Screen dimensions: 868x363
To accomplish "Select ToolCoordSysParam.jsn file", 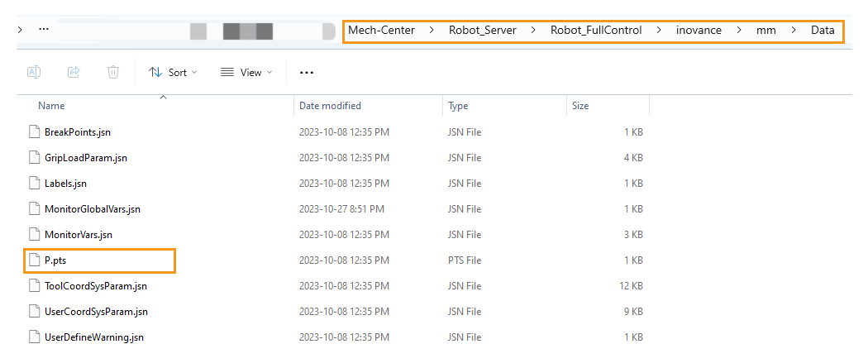I will coord(95,286).
